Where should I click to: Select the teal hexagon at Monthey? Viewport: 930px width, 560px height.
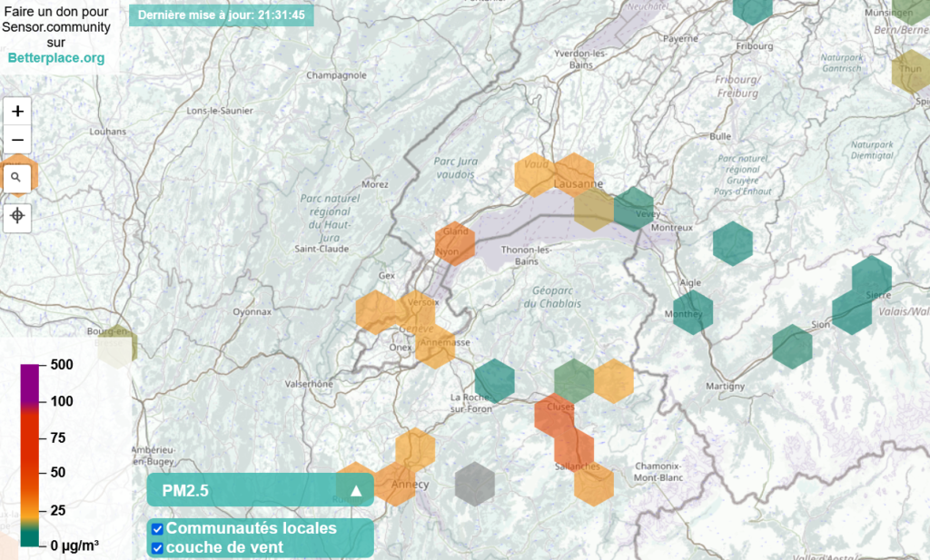tap(692, 312)
